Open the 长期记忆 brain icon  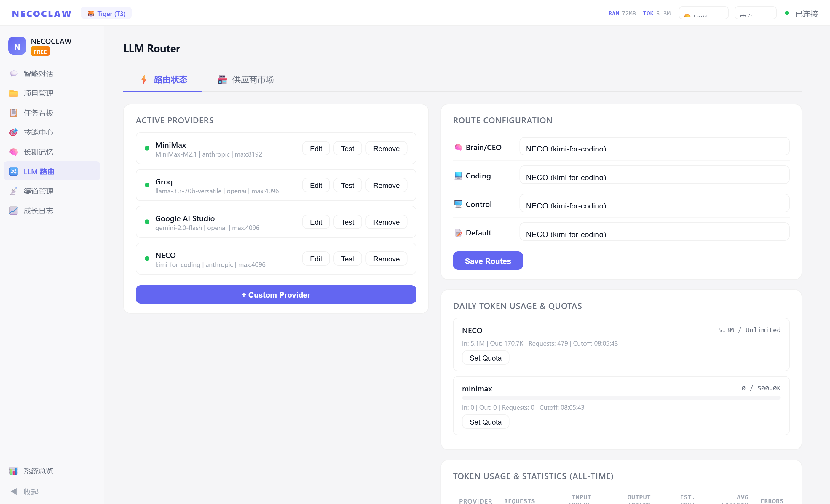13,152
